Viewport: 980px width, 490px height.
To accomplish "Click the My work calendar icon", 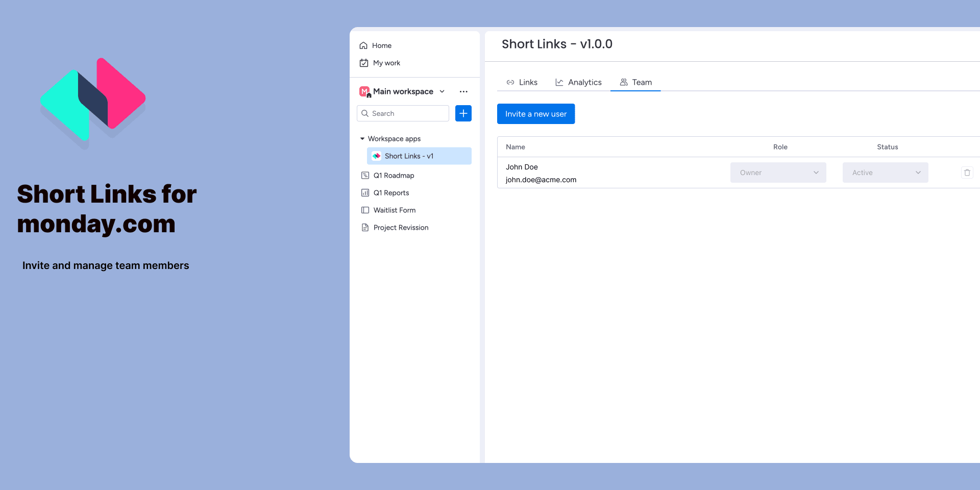I will tap(364, 63).
